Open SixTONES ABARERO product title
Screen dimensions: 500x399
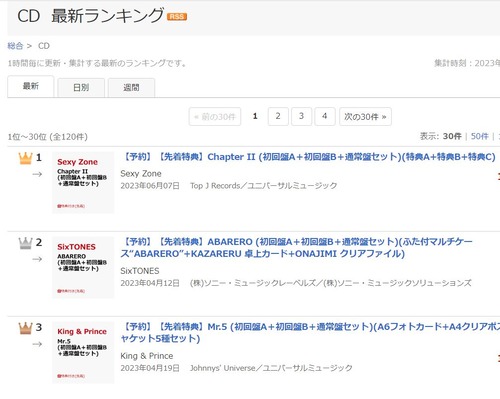pos(297,248)
